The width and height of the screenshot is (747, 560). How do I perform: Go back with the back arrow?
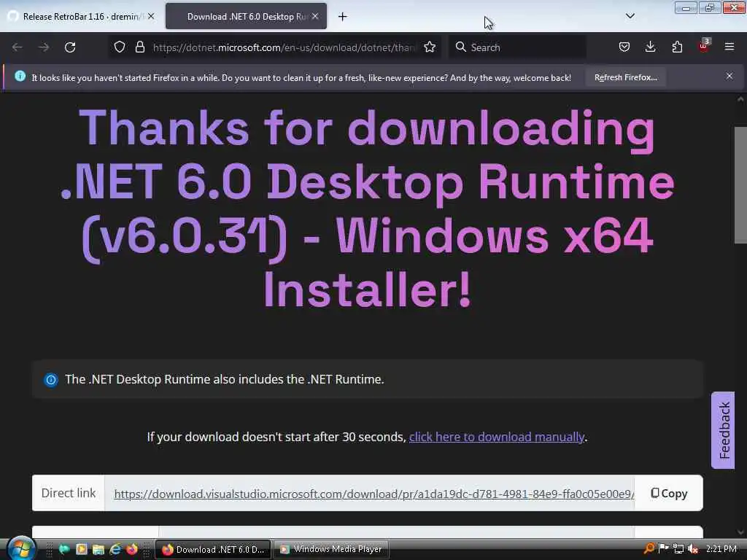click(18, 47)
